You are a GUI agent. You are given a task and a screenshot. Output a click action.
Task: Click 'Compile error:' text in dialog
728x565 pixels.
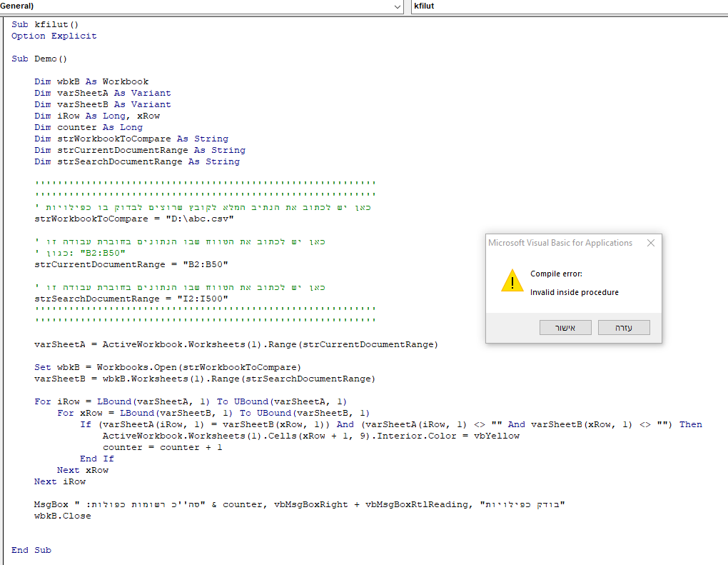[x=556, y=274]
